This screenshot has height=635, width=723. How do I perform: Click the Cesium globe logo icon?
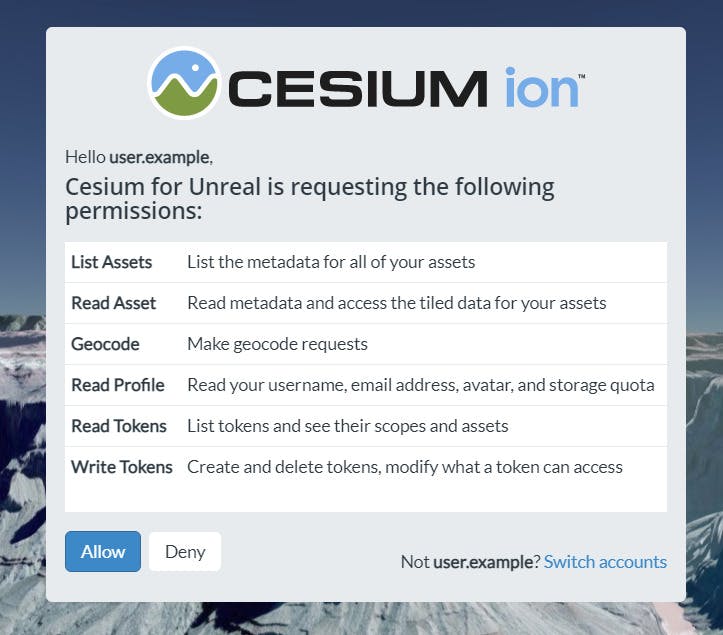click(184, 83)
